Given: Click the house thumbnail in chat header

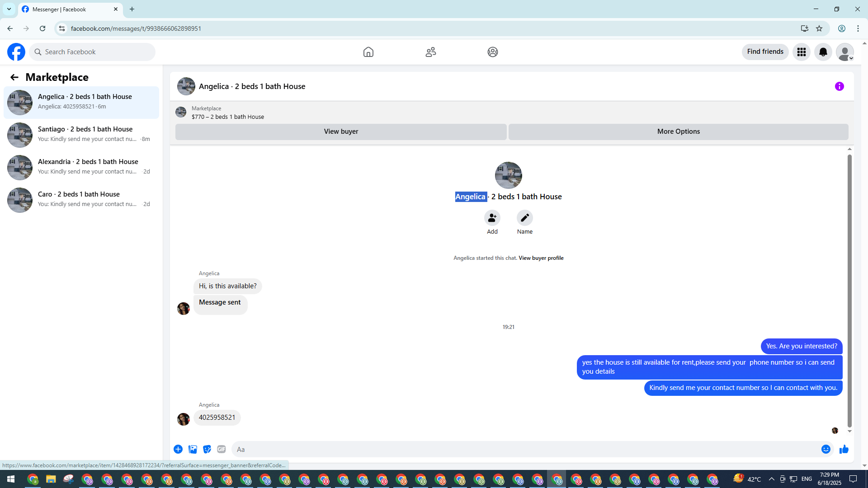Looking at the screenshot, I should [x=186, y=86].
